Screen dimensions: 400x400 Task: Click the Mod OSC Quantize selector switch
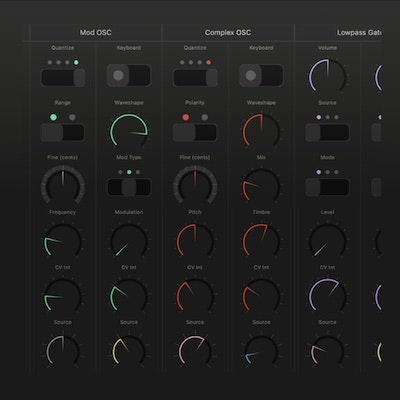62,77
